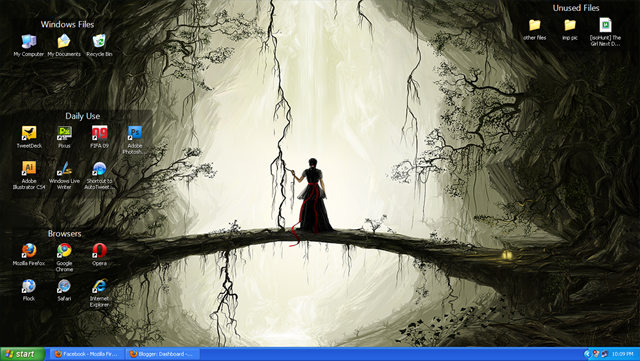Open the Pixus shortcut icon
The image size is (640, 361).
pyautogui.click(x=64, y=137)
